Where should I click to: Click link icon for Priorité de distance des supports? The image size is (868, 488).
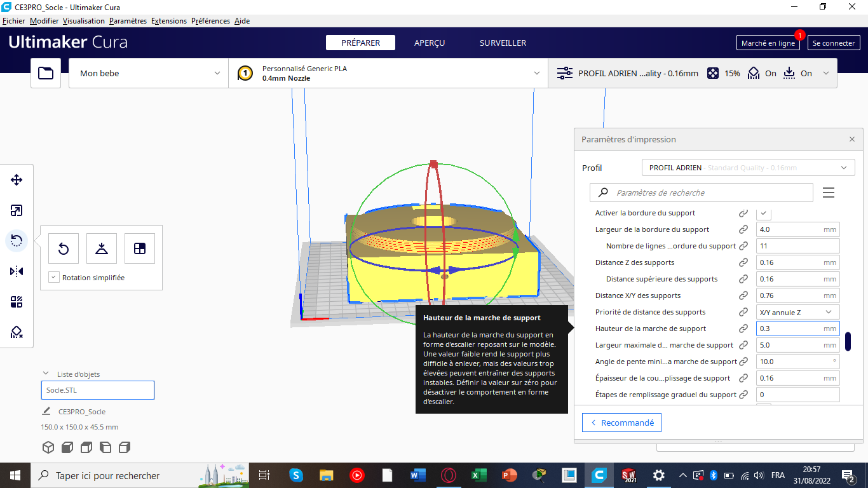tap(743, 312)
